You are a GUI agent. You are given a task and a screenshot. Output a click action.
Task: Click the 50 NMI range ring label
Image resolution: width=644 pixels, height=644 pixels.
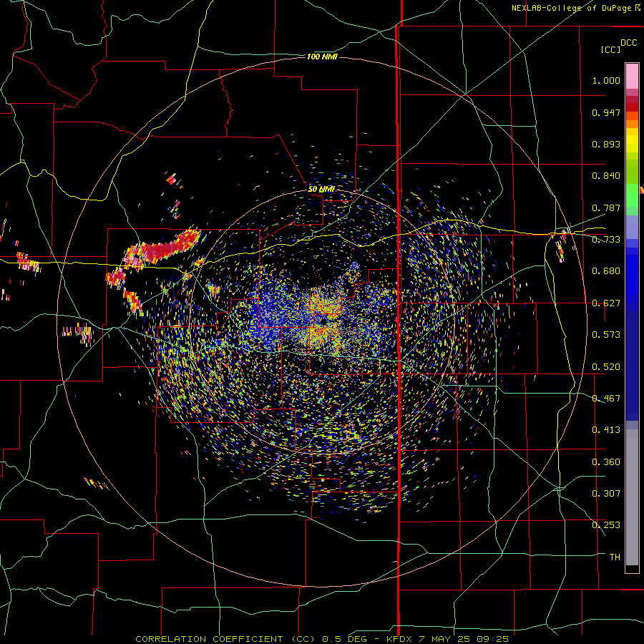pos(321,190)
